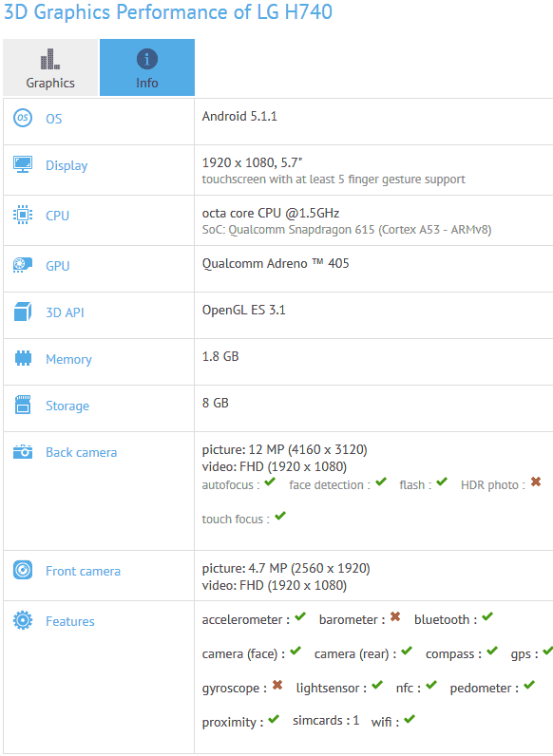Open the Info tab

point(147,67)
